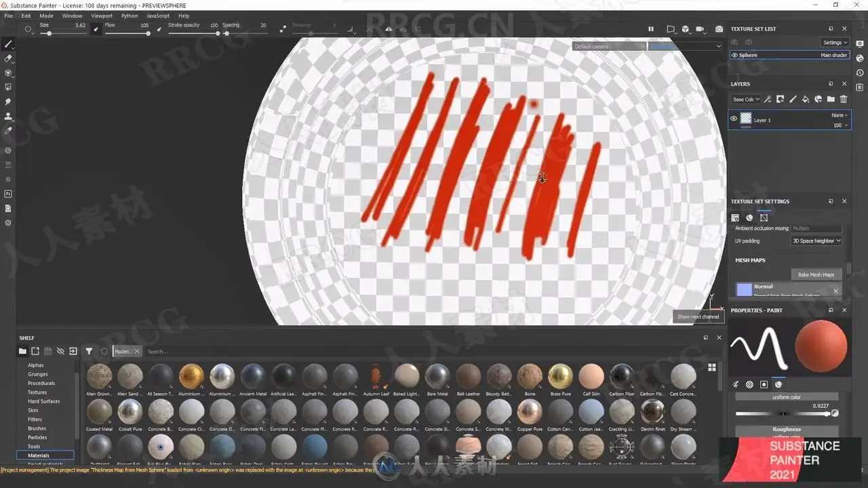Pause the viewport rendering

pyautogui.click(x=651, y=29)
